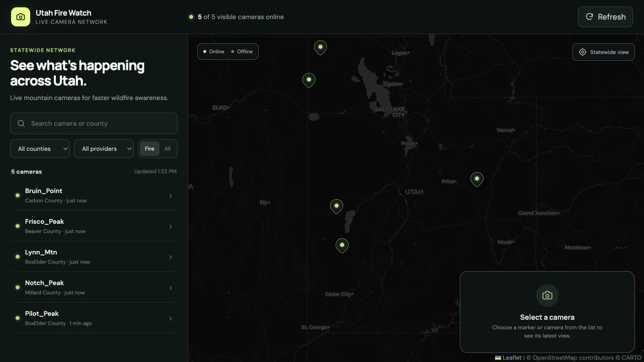Click the status dot beside Lynn_Mtn
Screen dimensions: 644x362
[18, 257]
